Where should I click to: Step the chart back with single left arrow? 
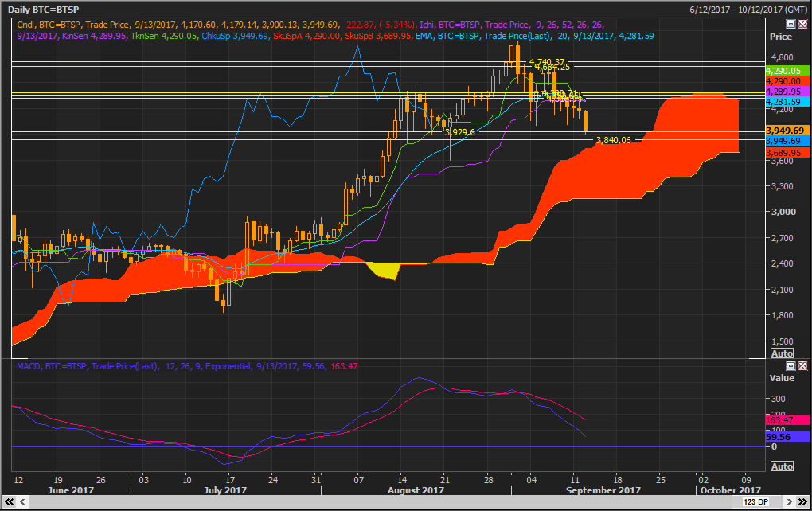click(23, 501)
